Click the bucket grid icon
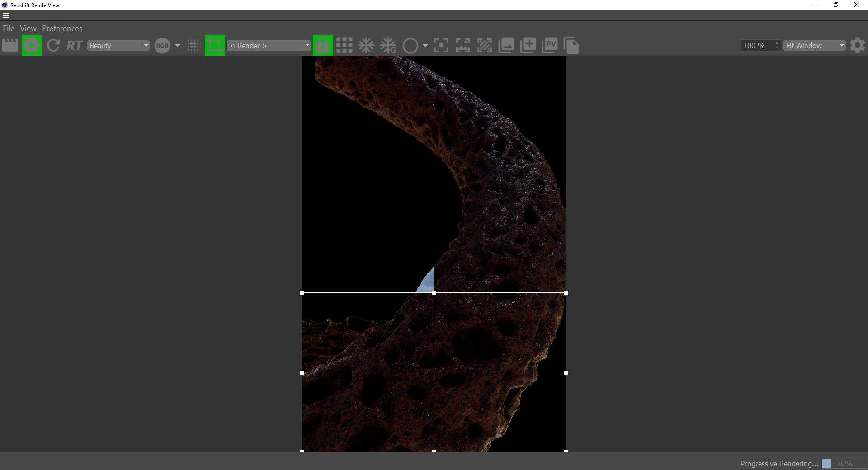Screen dimensions: 868x470 (x=344, y=46)
